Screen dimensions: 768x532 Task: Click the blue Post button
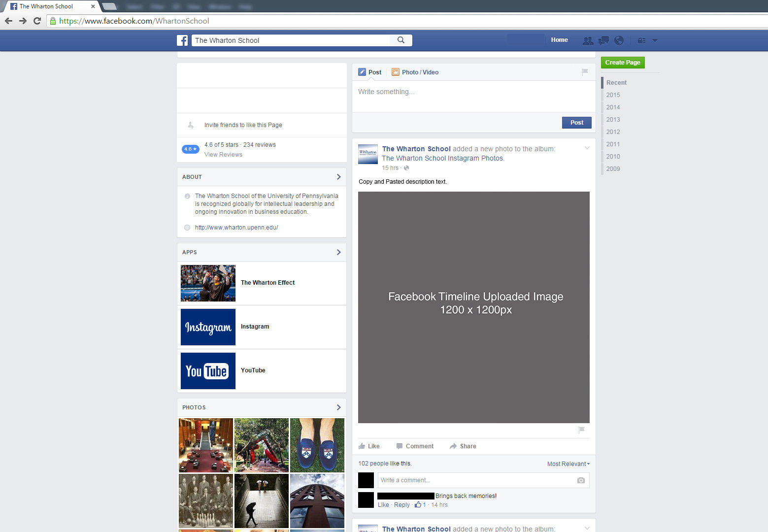point(576,123)
